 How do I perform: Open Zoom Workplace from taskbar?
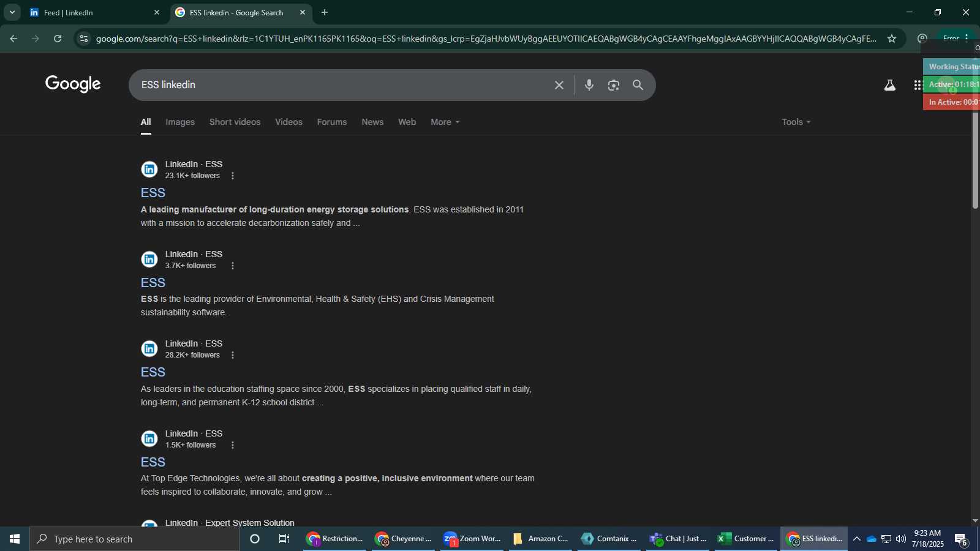tap(472, 539)
